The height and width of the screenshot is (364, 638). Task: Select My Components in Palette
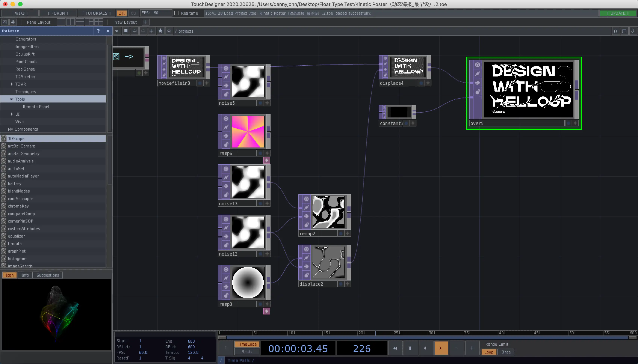(x=23, y=129)
